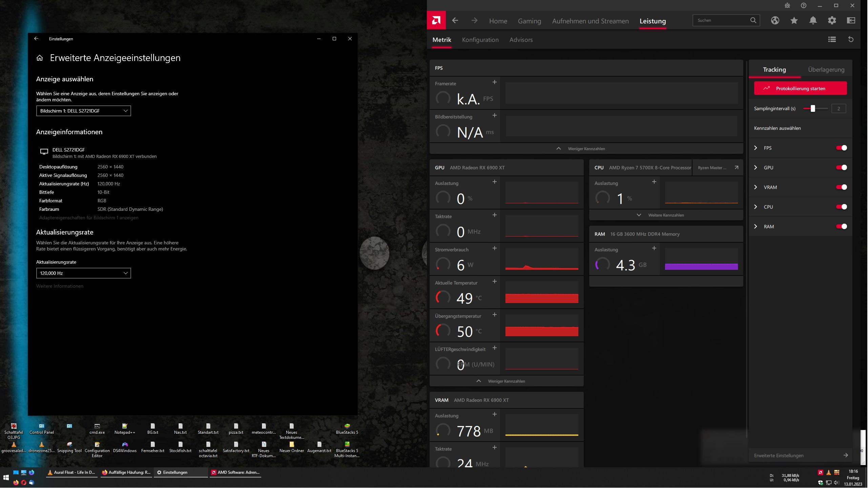Open the Home tab in AMD Software
868x488 pixels.
tap(498, 21)
